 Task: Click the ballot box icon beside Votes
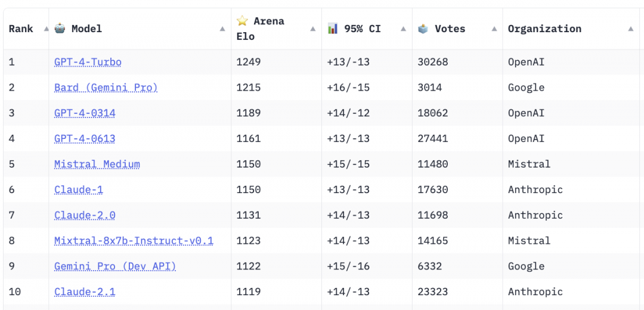(x=423, y=28)
